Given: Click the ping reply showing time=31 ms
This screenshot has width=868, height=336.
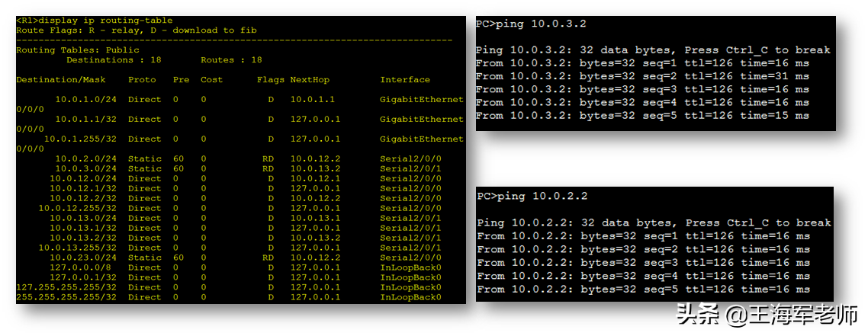Looking at the screenshot, I should coord(642,76).
